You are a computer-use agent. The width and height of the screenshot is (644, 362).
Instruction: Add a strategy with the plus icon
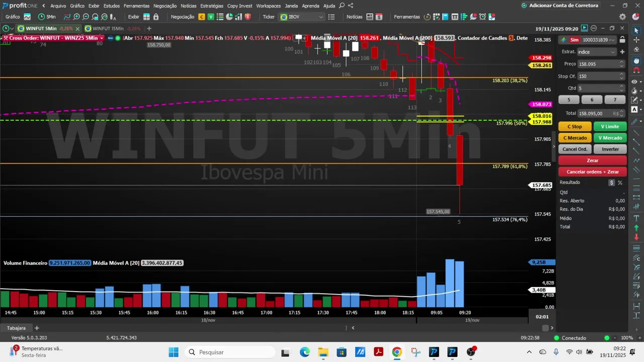pos(622,52)
